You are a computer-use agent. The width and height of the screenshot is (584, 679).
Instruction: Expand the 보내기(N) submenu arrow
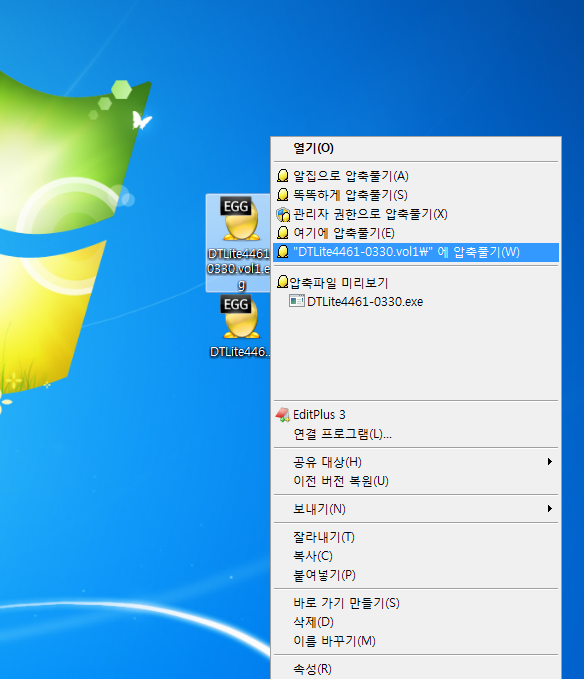pos(549,508)
